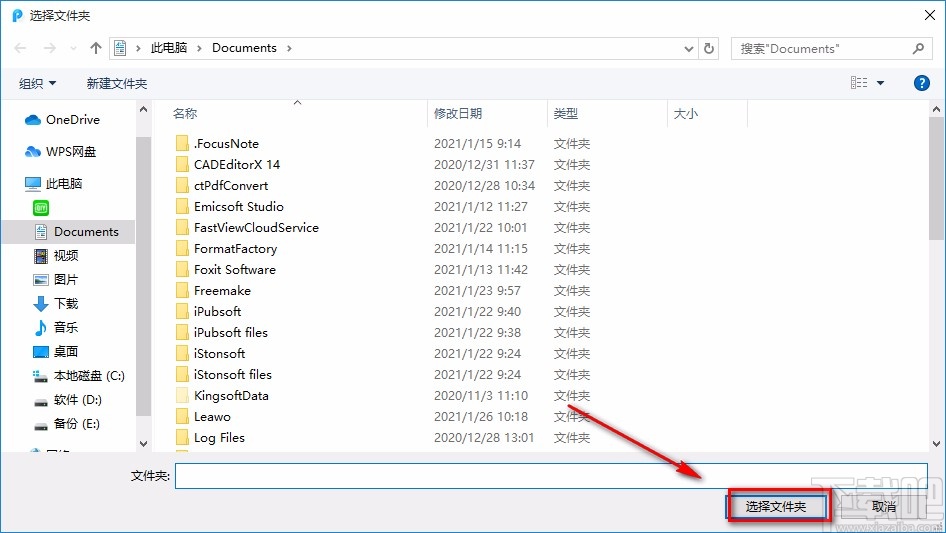
Task: Open 音乐 in the navigation pane
Action: (56, 327)
